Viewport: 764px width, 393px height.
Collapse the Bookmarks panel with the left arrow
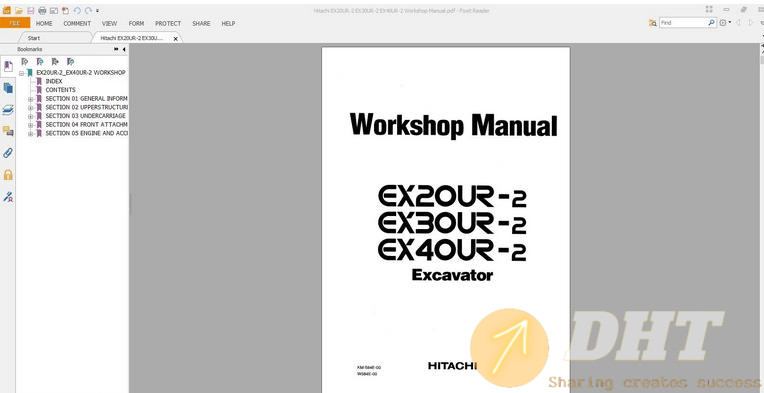124,49
